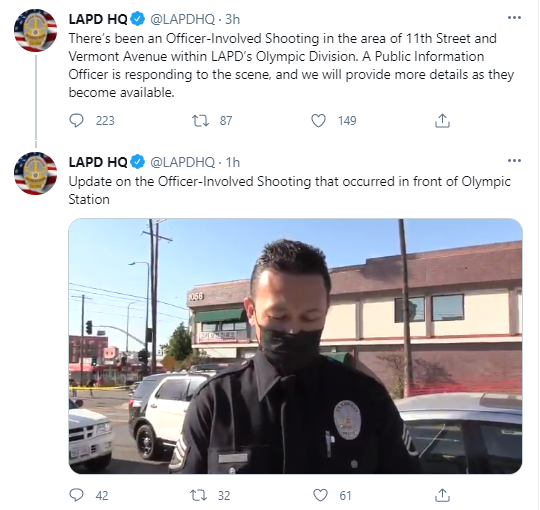The width and height of the screenshot is (540, 510).
Task: Open the 3h timestamp of first tweet
Action: pyautogui.click(x=232, y=19)
